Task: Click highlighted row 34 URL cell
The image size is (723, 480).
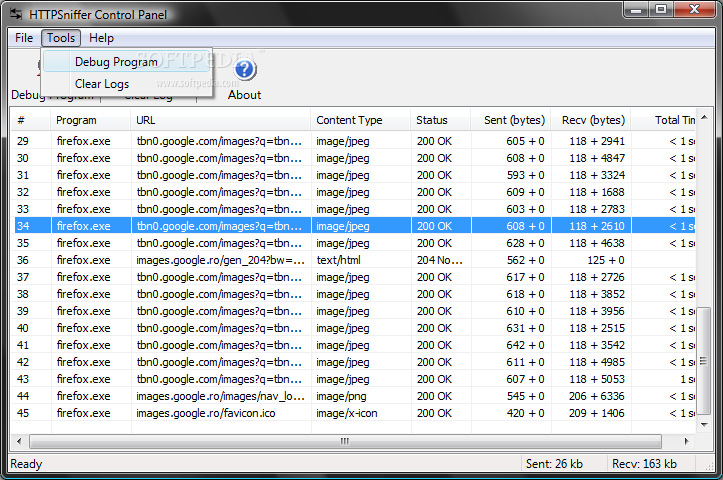Action: pos(219,226)
